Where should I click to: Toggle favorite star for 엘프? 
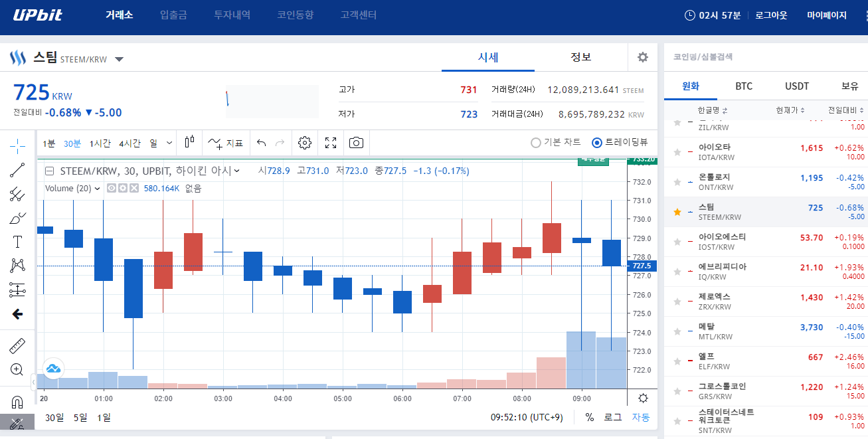click(x=677, y=361)
